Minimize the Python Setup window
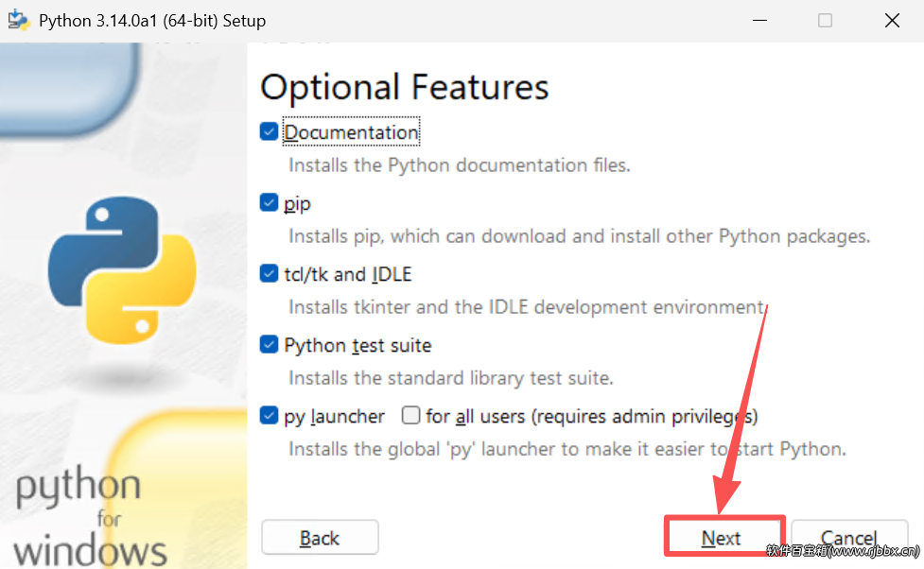The width and height of the screenshot is (924, 569). click(759, 21)
